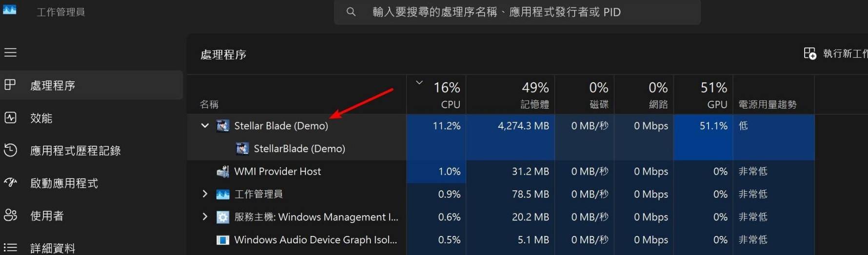Open the 使用者 users icon
Image resolution: width=868 pixels, height=255 pixels.
[10, 215]
